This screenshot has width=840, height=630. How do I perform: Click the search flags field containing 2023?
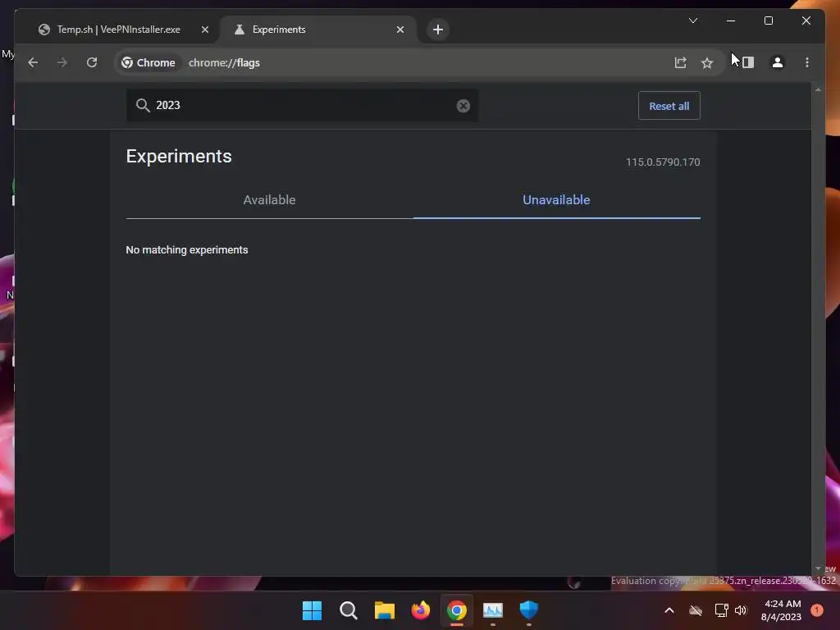pyautogui.click(x=302, y=106)
